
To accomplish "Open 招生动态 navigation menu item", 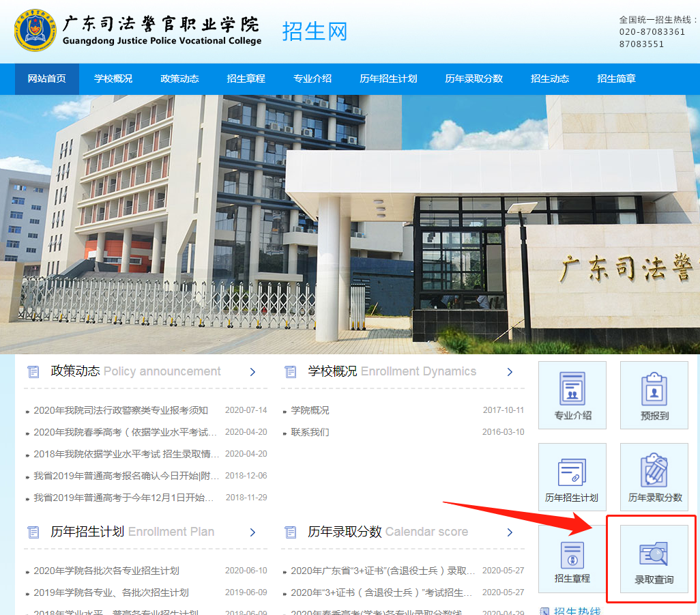I will [x=549, y=79].
